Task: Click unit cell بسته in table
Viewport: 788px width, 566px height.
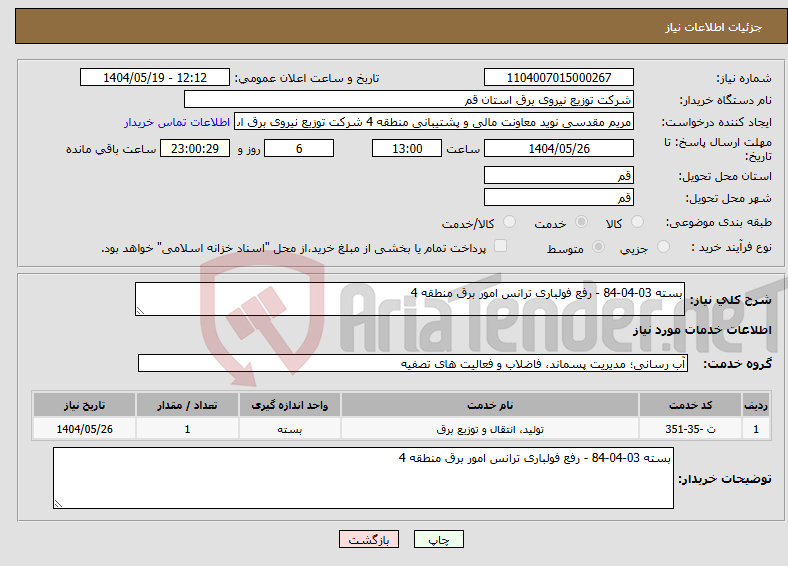Action: click(290, 429)
